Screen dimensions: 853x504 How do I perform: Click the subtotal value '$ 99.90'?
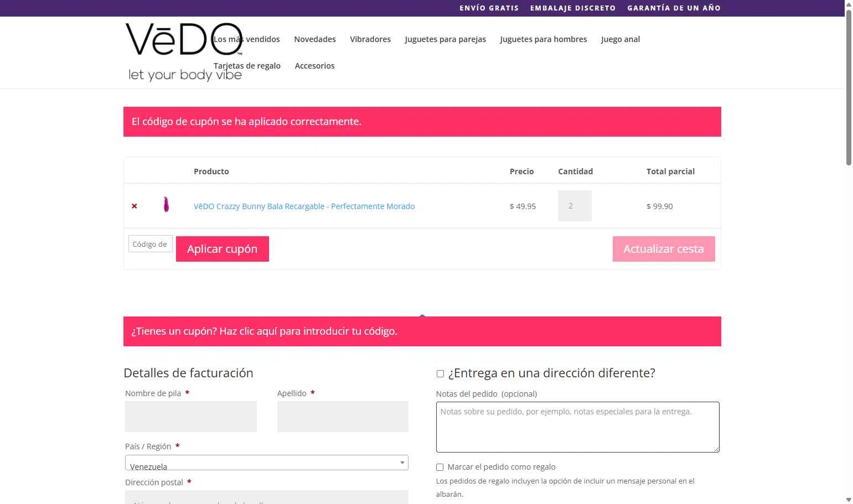660,206
